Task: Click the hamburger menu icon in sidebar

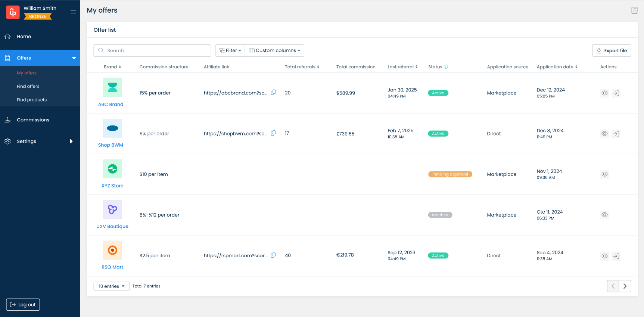Action: coord(73,12)
